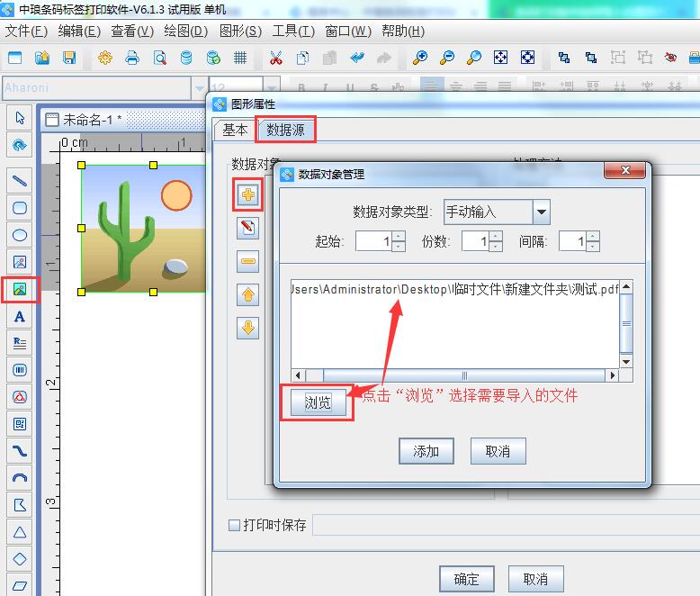
Task: Move data object up with the up arrow
Action: [x=248, y=294]
